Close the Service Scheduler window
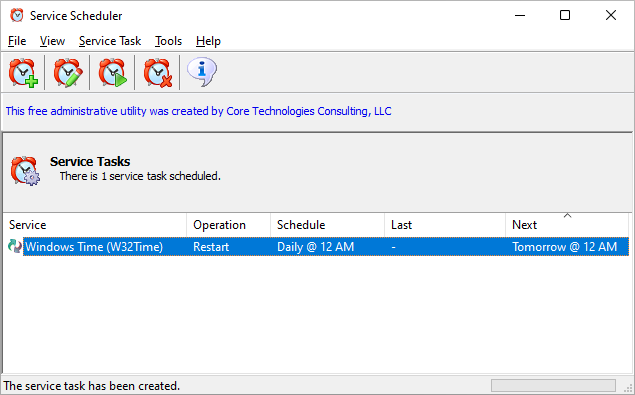 click(x=611, y=15)
